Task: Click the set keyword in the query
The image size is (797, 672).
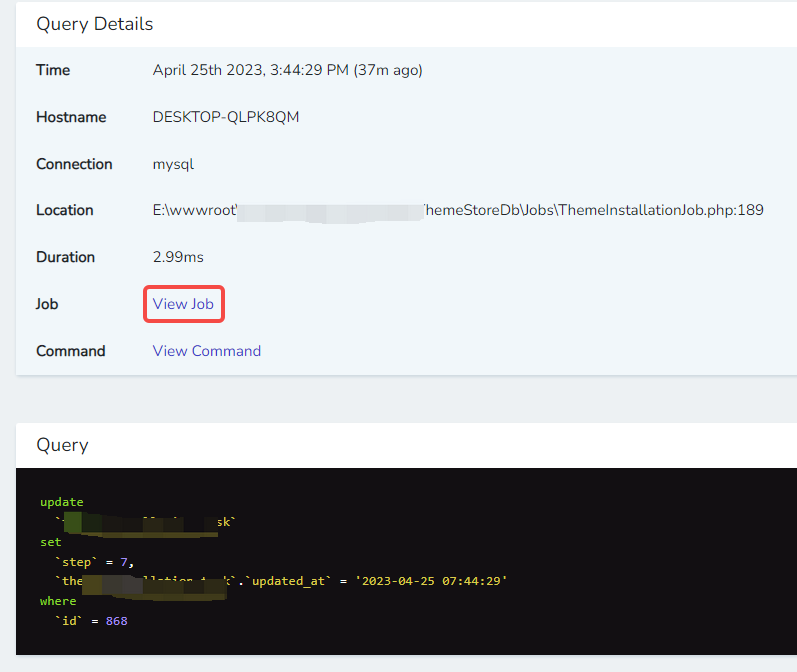Action: point(51,542)
